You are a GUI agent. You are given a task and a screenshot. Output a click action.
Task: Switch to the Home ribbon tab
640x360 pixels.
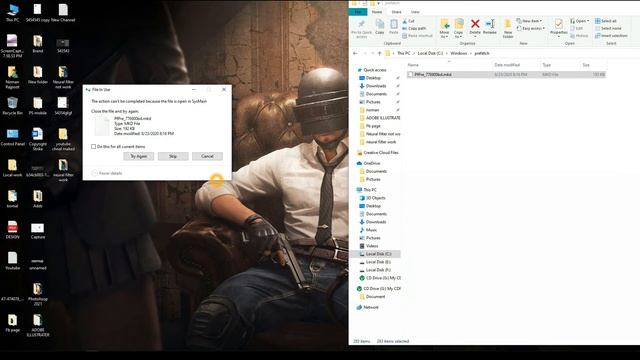[377, 12]
